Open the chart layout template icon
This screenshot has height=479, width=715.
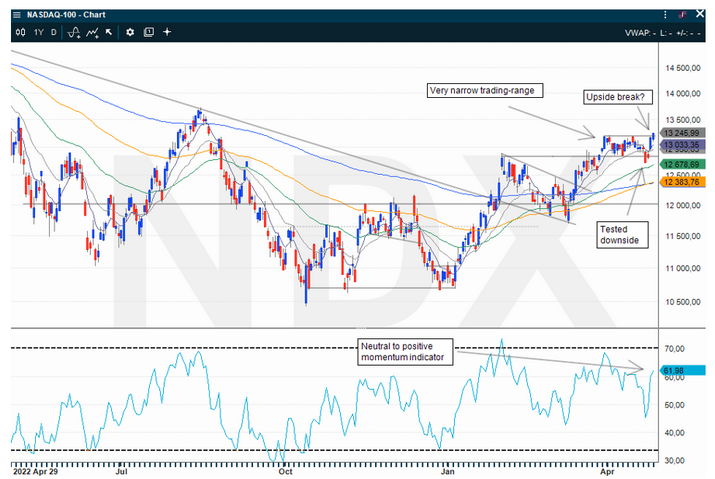[x=149, y=32]
